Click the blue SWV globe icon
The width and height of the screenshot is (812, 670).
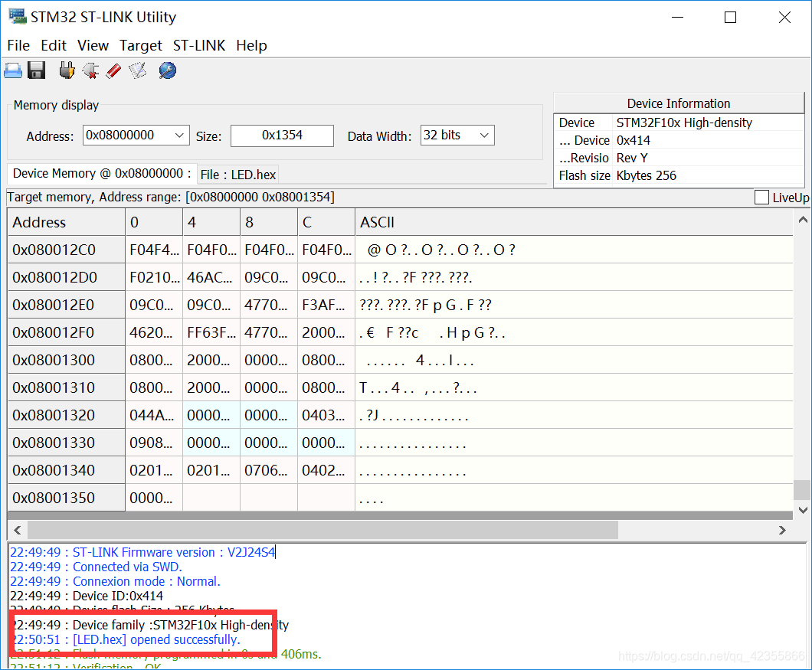point(167,70)
